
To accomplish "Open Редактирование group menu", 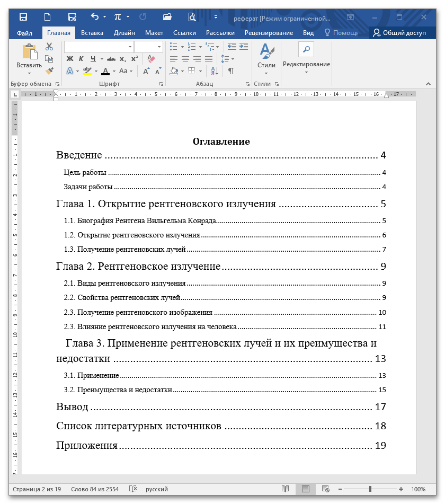I will [x=306, y=67].
